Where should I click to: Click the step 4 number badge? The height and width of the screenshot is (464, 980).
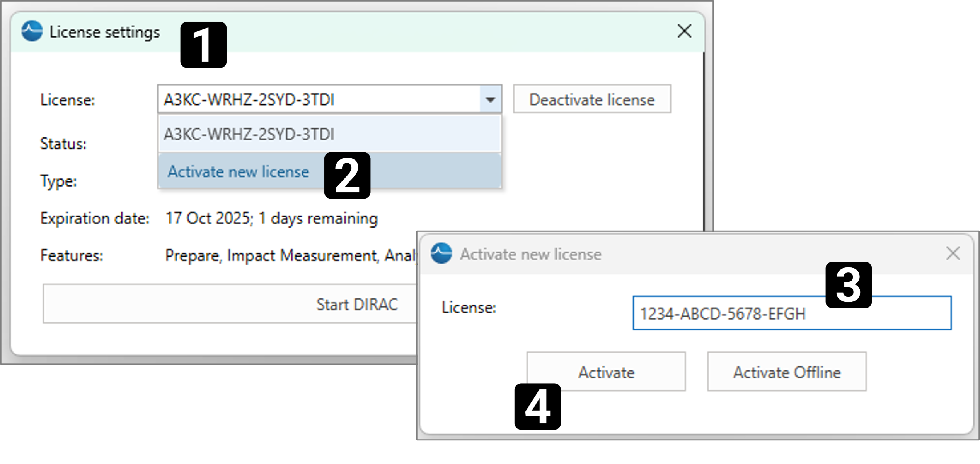click(x=537, y=406)
